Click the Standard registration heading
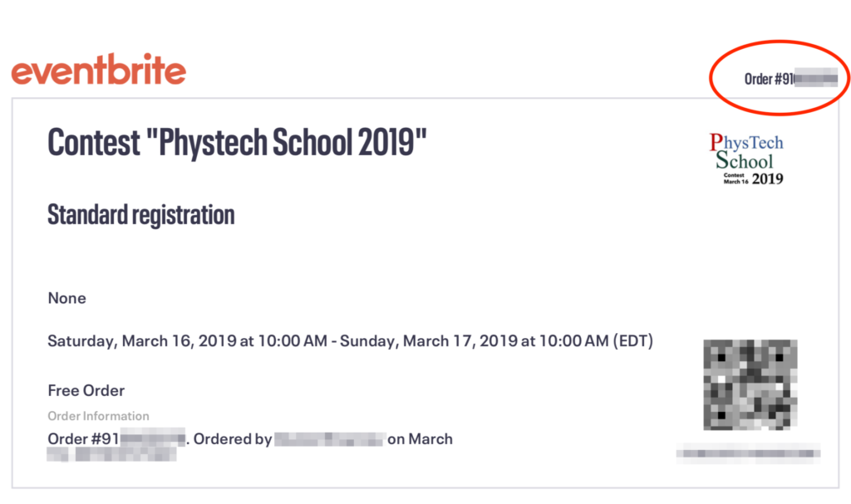The height and width of the screenshot is (504, 851). pos(141,215)
